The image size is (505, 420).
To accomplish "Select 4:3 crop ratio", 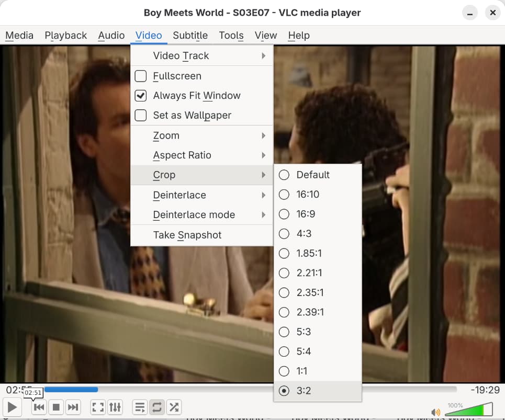I will (x=318, y=234).
